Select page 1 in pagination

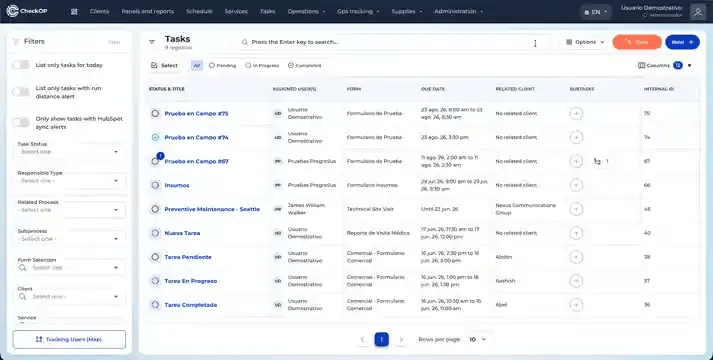(382, 340)
